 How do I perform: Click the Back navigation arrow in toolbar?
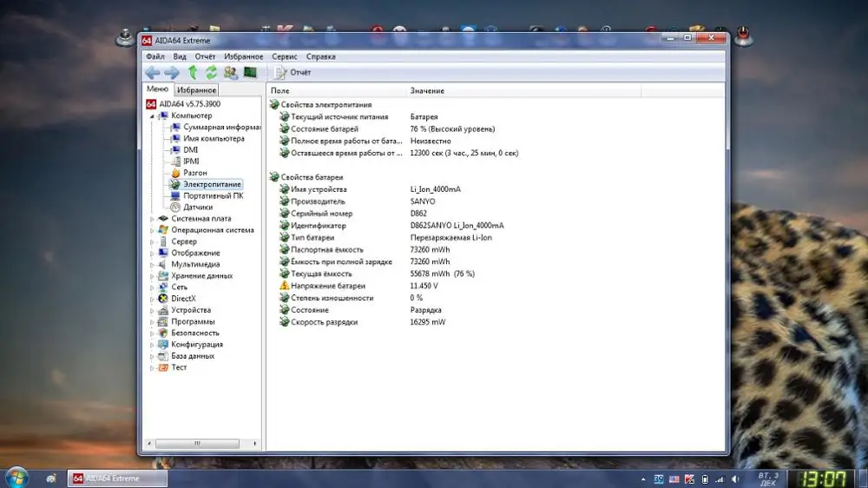153,73
